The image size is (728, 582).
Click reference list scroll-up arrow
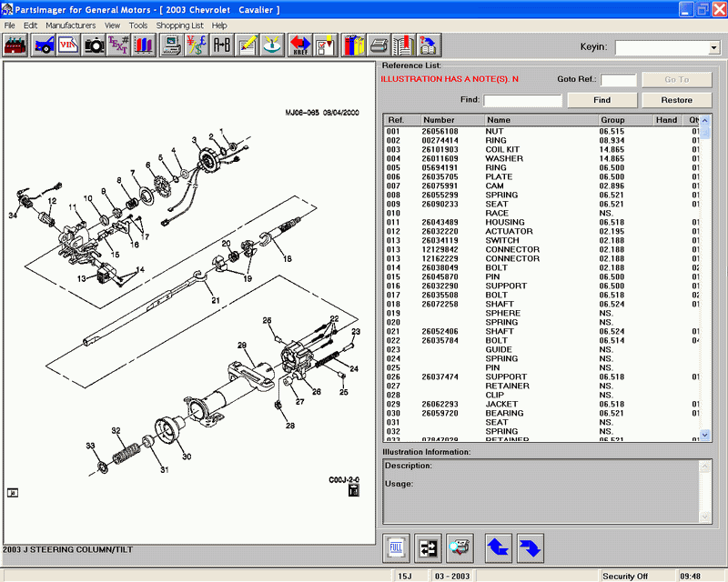pyautogui.click(x=704, y=121)
